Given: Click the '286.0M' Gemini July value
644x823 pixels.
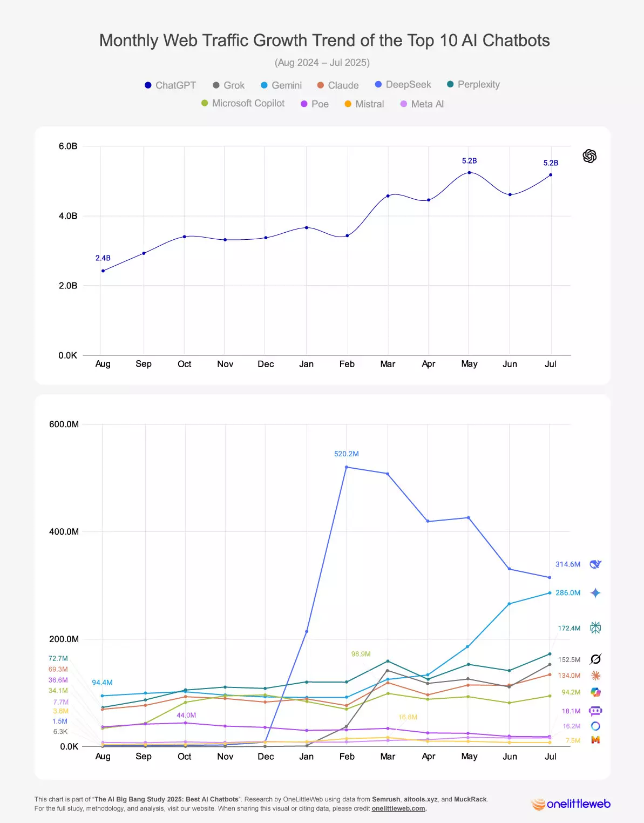Looking at the screenshot, I should [x=568, y=593].
